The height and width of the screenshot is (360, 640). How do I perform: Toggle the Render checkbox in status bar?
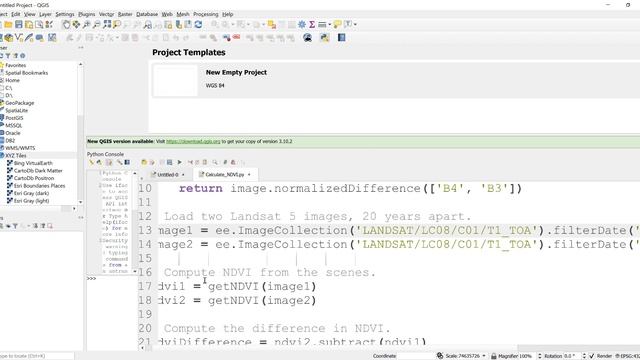(x=592, y=356)
